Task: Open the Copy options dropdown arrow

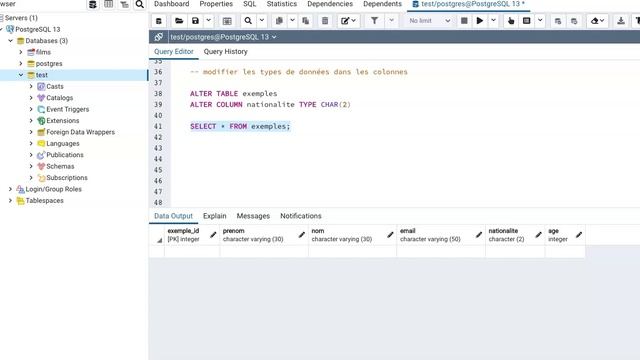Action: pos(292,21)
